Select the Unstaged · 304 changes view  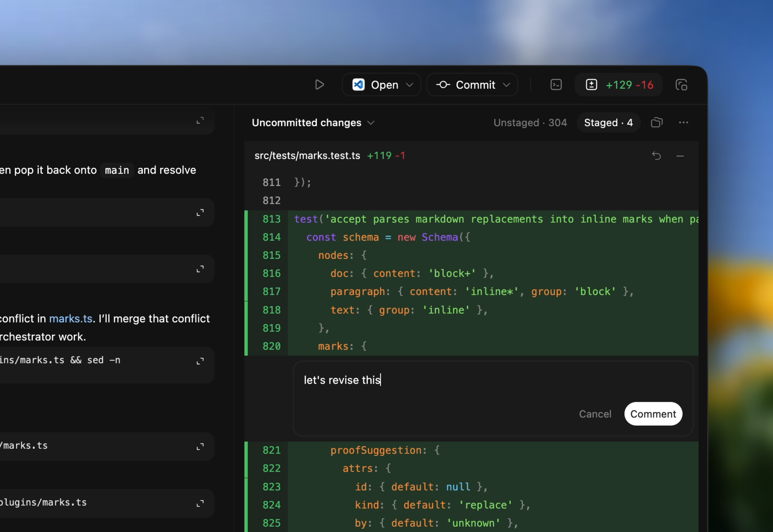530,123
